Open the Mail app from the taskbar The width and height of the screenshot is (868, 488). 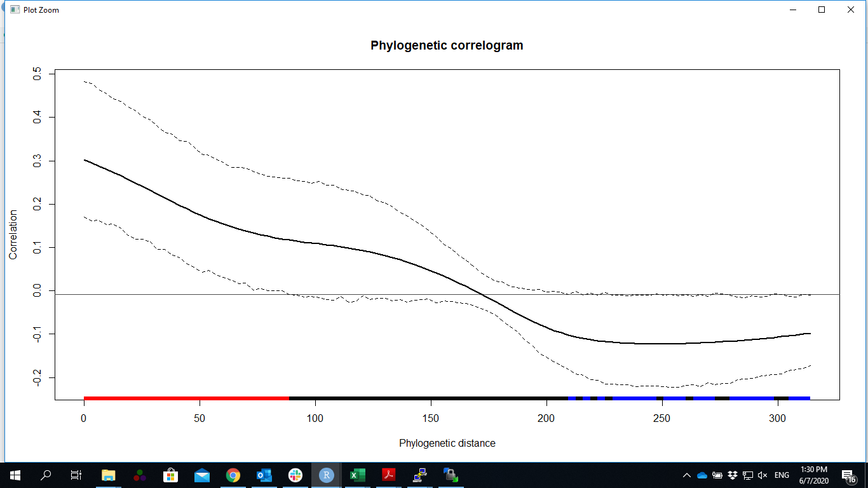tap(202, 475)
